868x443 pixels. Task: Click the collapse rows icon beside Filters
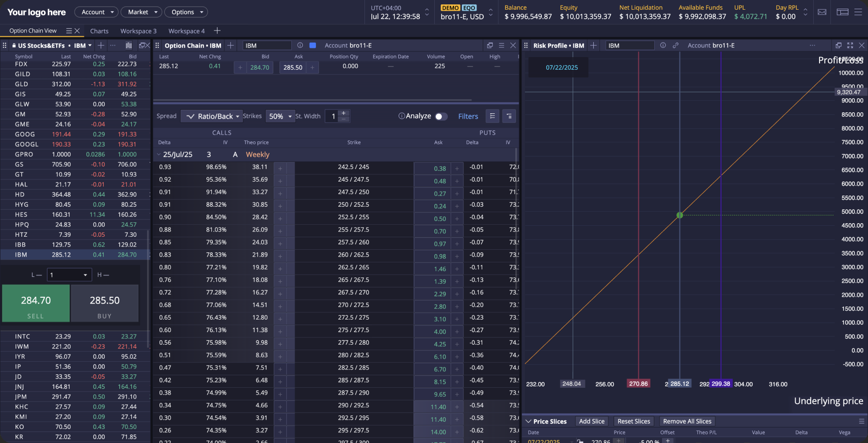click(x=509, y=116)
